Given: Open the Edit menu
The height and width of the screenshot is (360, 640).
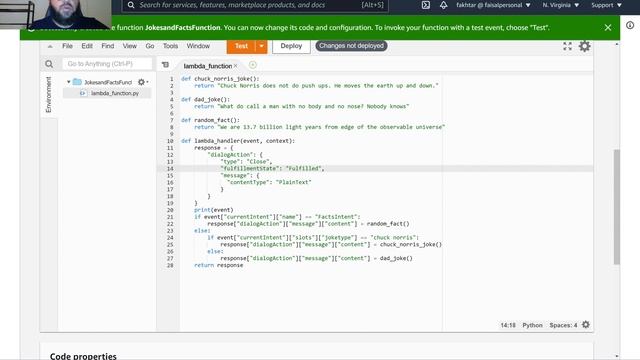Looking at the screenshot, I should click(87, 46).
